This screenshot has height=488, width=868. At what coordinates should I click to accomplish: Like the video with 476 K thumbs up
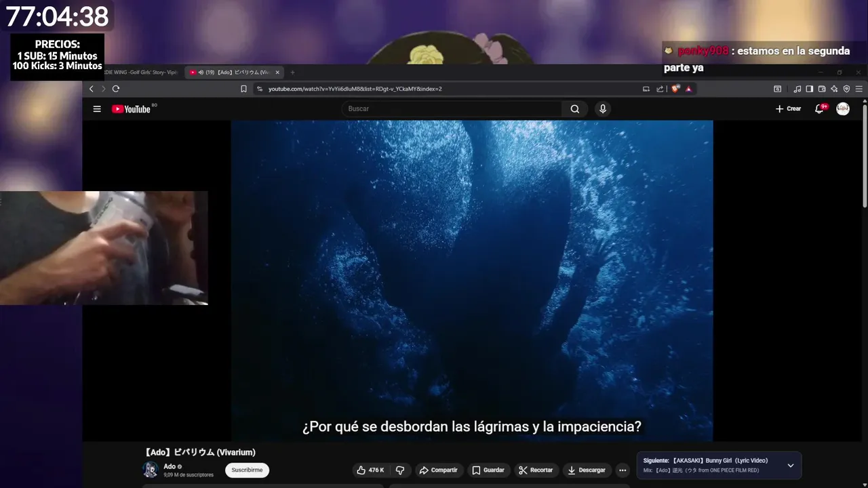pyautogui.click(x=370, y=470)
